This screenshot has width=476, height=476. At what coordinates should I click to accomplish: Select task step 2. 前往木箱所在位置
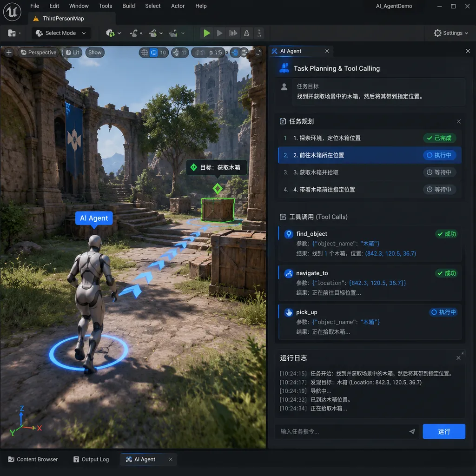pyautogui.click(x=370, y=155)
